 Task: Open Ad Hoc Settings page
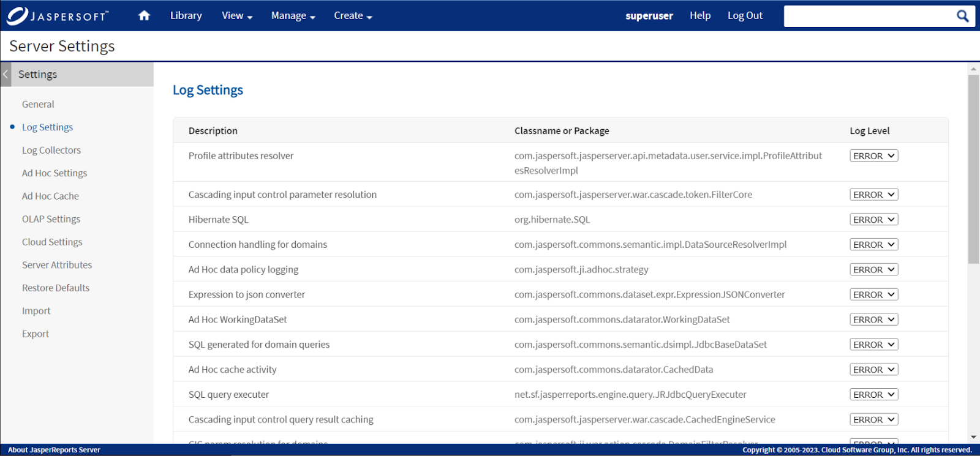click(55, 173)
